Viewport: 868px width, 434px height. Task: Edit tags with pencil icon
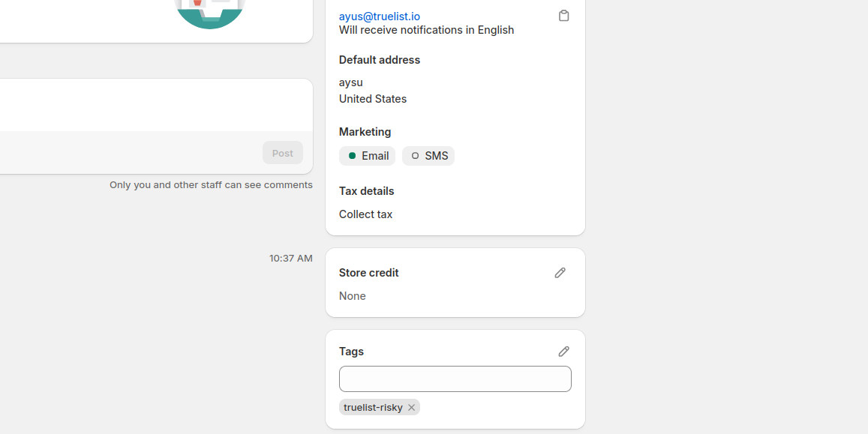point(563,352)
